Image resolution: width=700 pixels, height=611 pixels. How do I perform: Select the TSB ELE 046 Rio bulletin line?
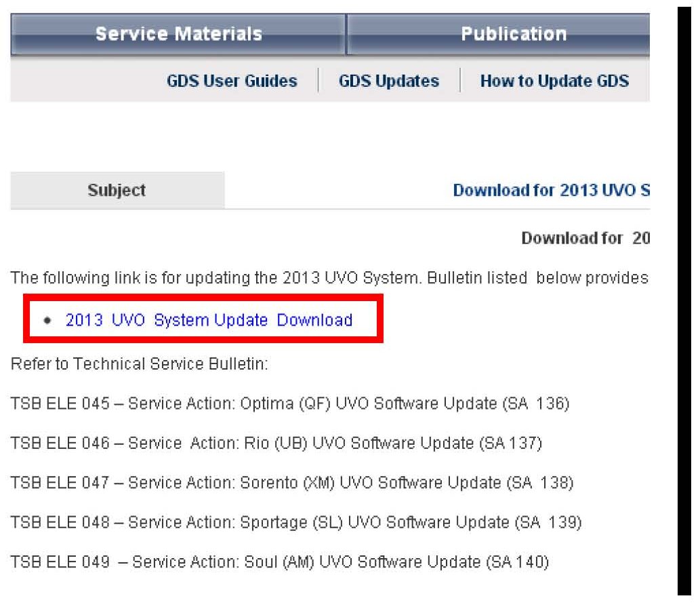pyautogui.click(x=276, y=444)
